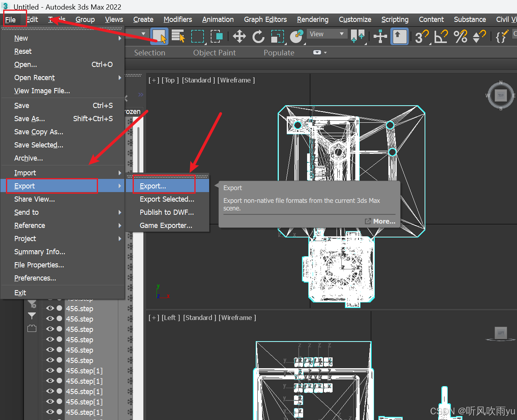Open Edit Named Selection Sets icon

coord(502,36)
